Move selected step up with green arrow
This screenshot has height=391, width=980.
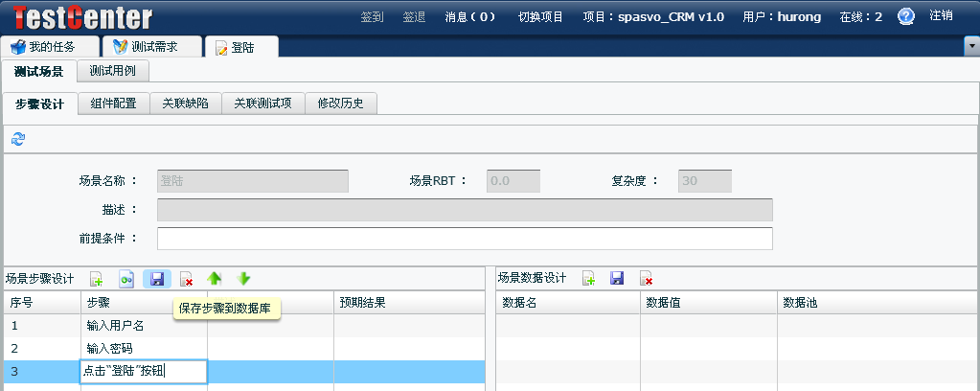[x=215, y=279]
